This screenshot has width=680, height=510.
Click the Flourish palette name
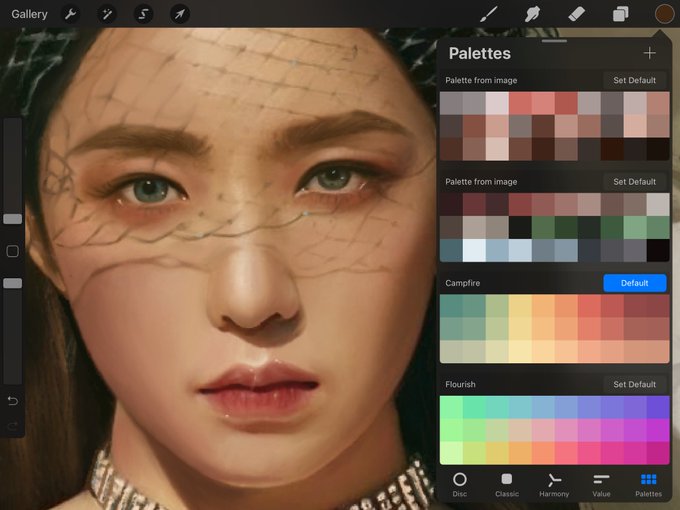point(460,384)
